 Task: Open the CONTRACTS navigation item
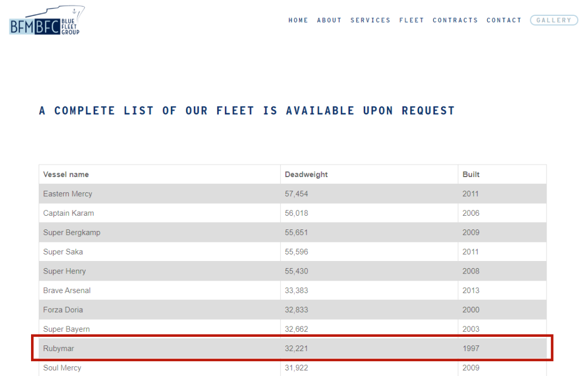click(455, 20)
